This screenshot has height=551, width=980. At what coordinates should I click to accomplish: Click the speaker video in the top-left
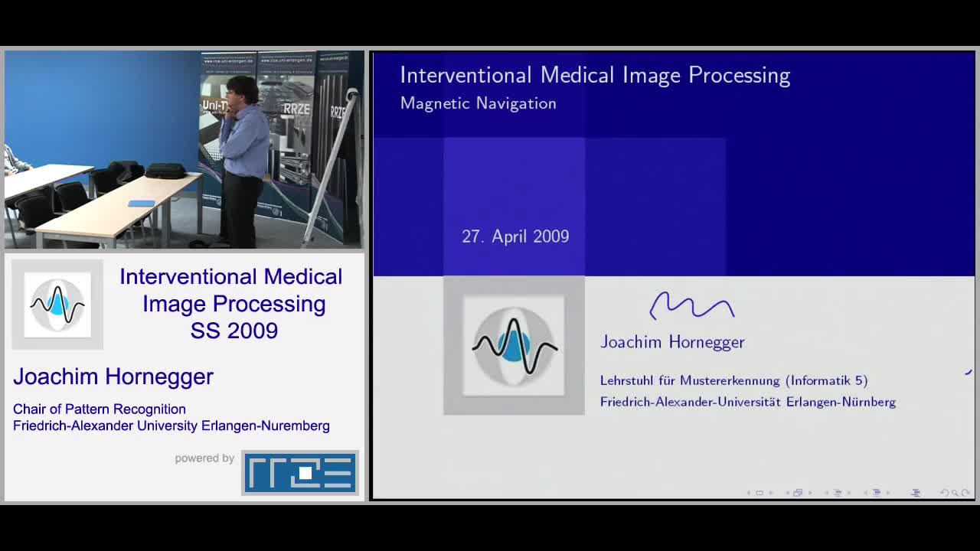tap(184, 150)
